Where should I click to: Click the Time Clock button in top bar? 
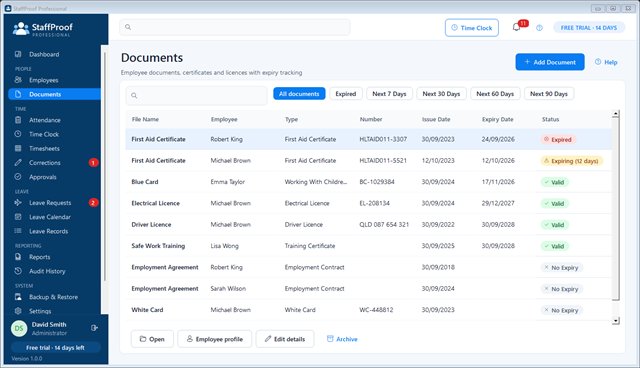point(472,28)
